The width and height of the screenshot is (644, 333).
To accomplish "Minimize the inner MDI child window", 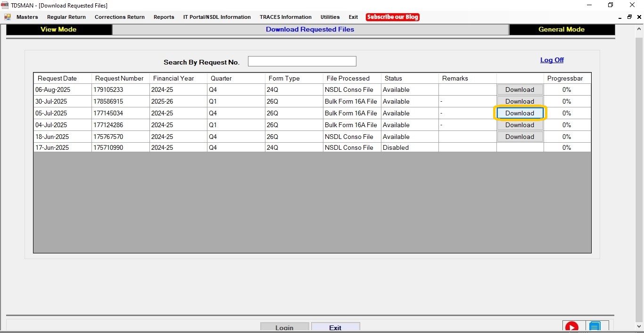I will (x=620, y=17).
